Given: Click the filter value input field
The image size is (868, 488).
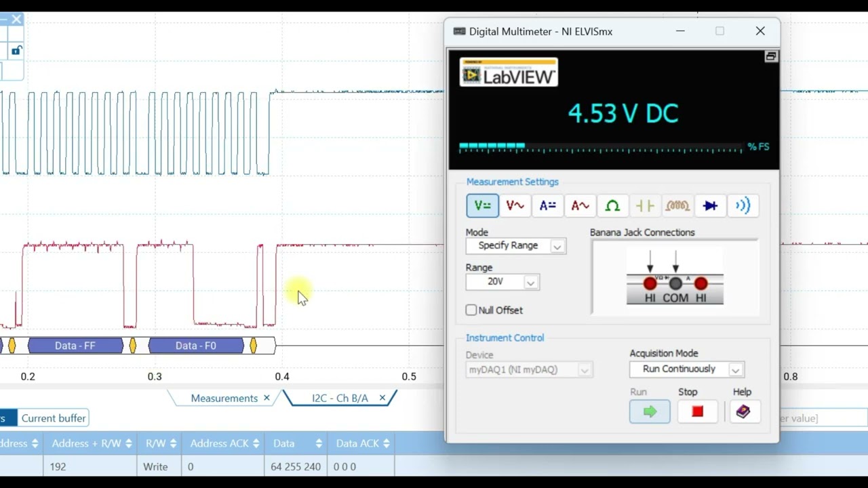Looking at the screenshot, I should click(824, 418).
